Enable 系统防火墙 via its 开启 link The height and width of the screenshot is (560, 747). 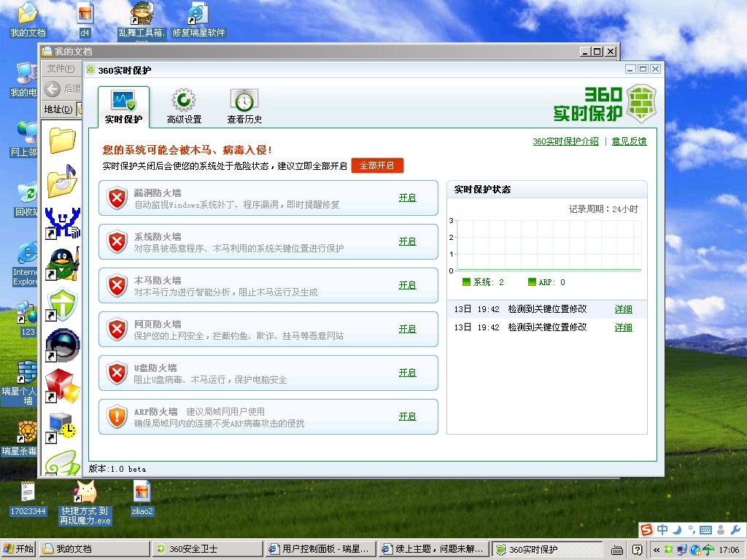(407, 241)
